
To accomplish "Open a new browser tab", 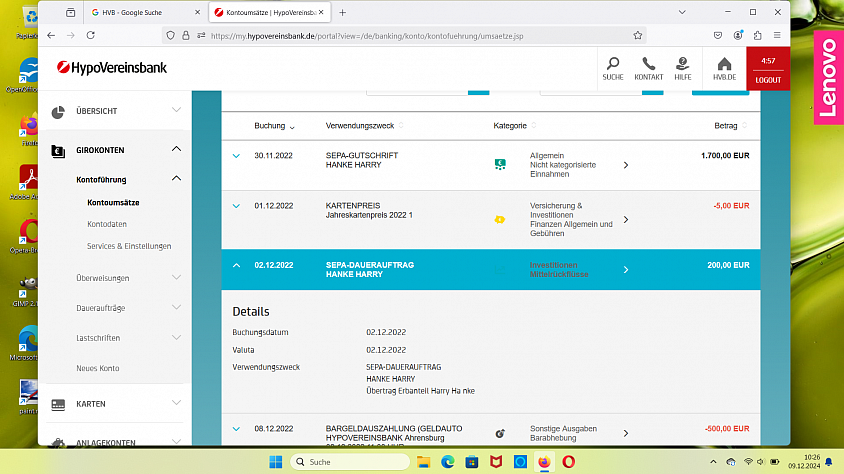I will pos(342,12).
